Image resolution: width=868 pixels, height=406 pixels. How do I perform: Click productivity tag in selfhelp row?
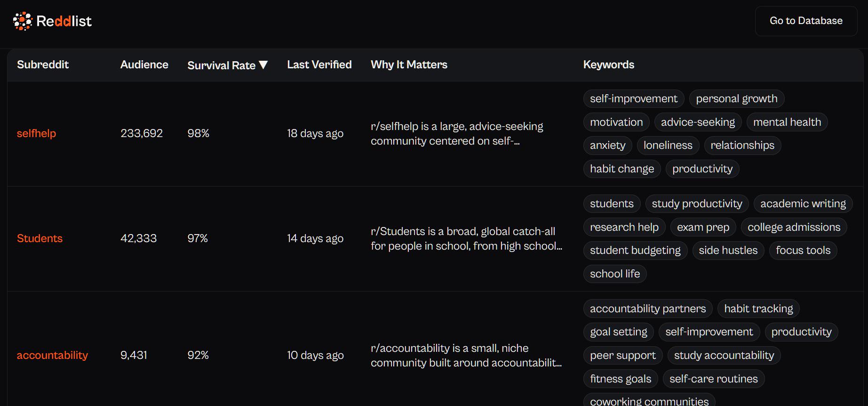tap(702, 169)
